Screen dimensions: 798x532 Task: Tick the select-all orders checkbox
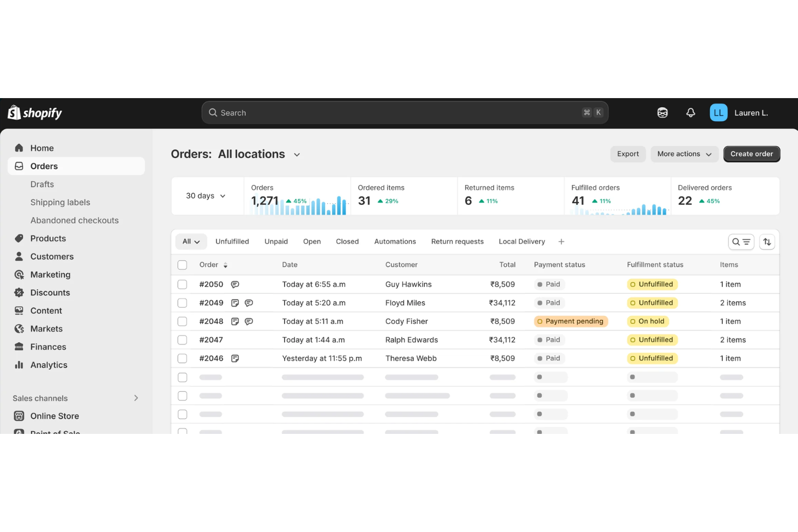pos(182,265)
